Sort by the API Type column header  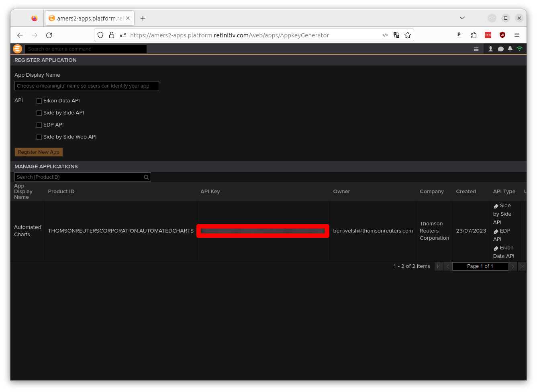coord(504,192)
